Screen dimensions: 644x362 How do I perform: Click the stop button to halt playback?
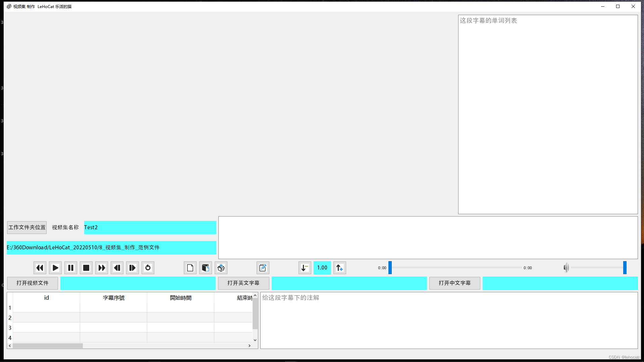86,267
